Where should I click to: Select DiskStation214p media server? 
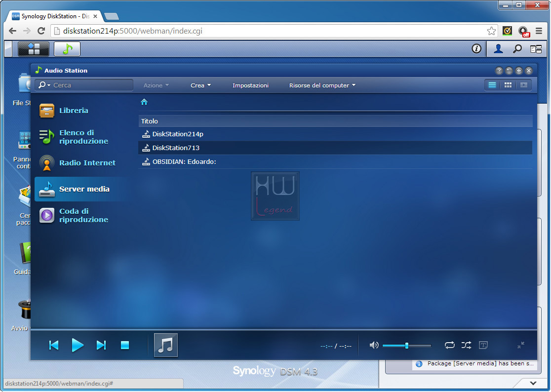pos(335,134)
